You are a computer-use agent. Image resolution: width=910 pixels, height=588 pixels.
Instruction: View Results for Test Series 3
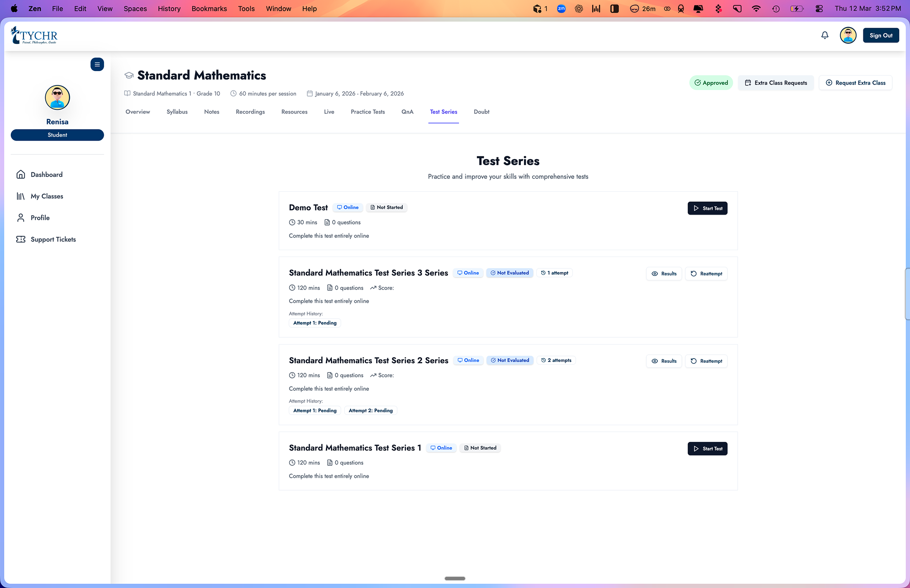663,274
